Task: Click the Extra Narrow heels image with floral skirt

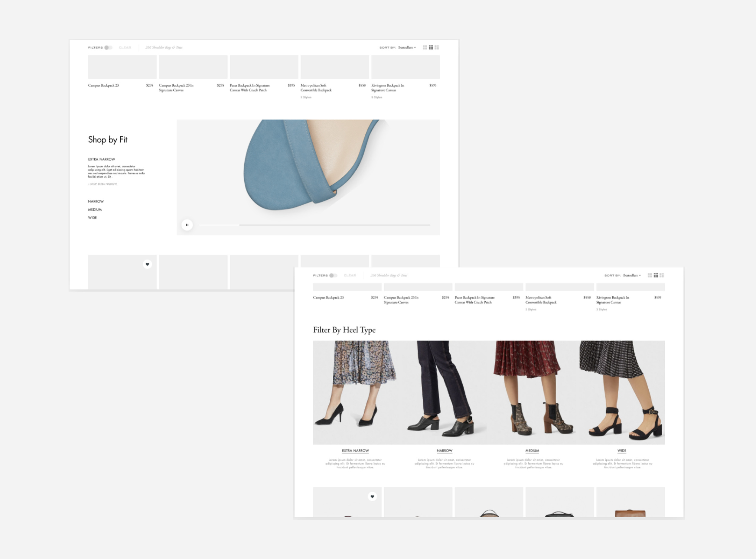Action: (x=355, y=392)
